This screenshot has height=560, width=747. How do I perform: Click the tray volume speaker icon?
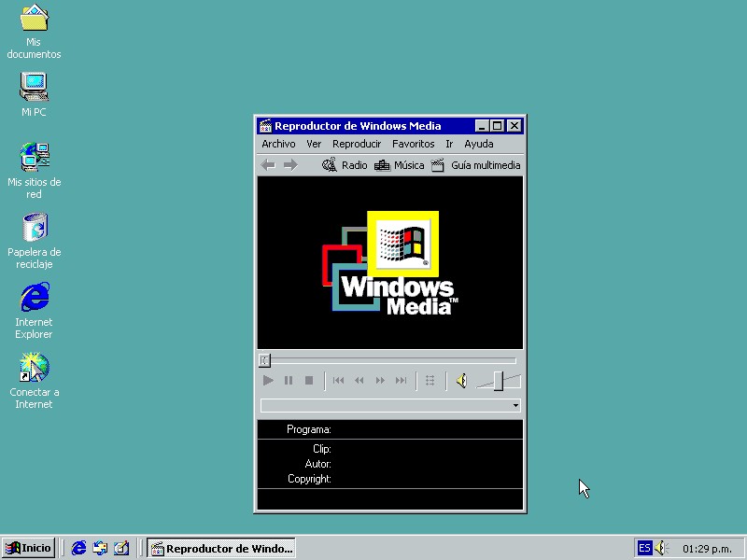point(661,548)
